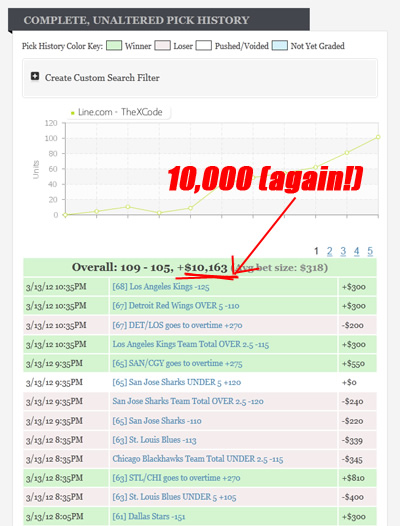Go to page 3 of pick history

click(x=343, y=251)
